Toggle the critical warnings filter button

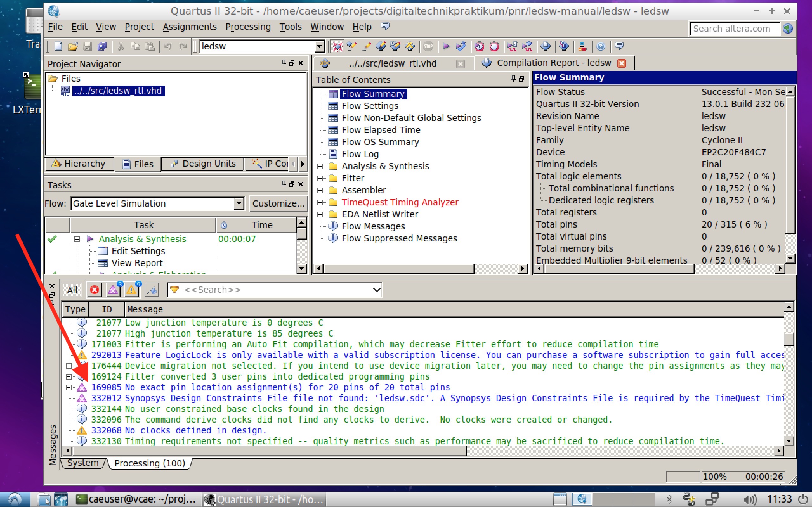click(113, 290)
